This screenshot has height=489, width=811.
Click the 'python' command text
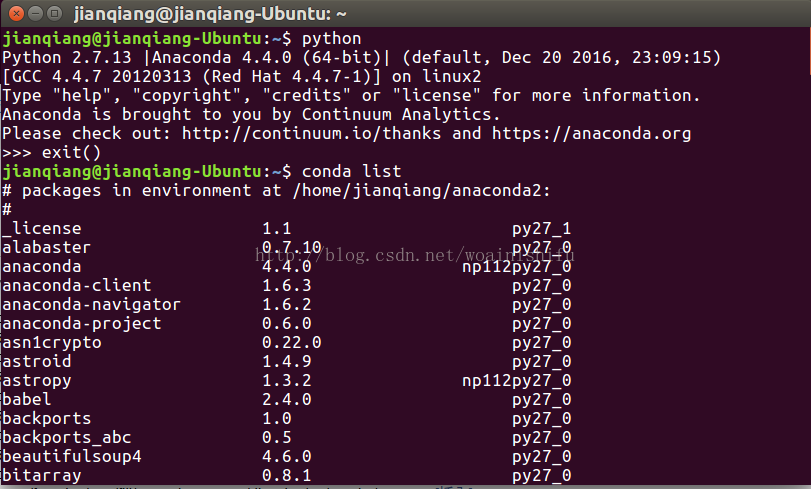332,39
